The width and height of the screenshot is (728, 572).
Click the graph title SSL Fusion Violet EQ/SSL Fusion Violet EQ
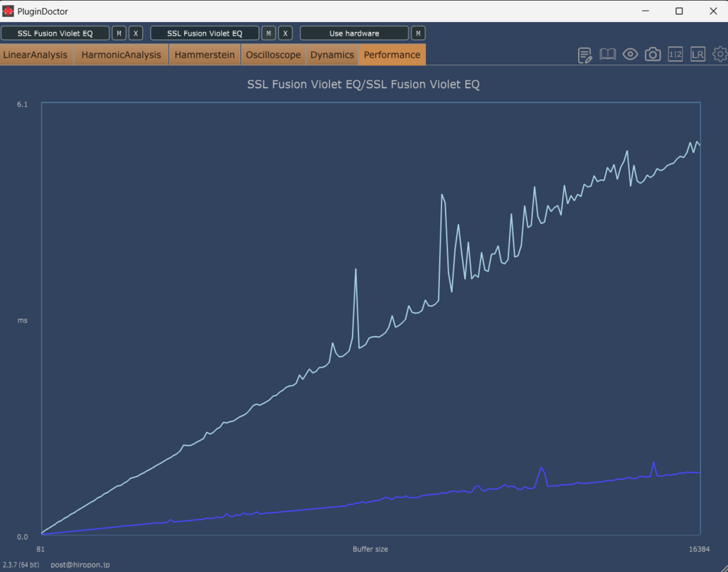(363, 85)
